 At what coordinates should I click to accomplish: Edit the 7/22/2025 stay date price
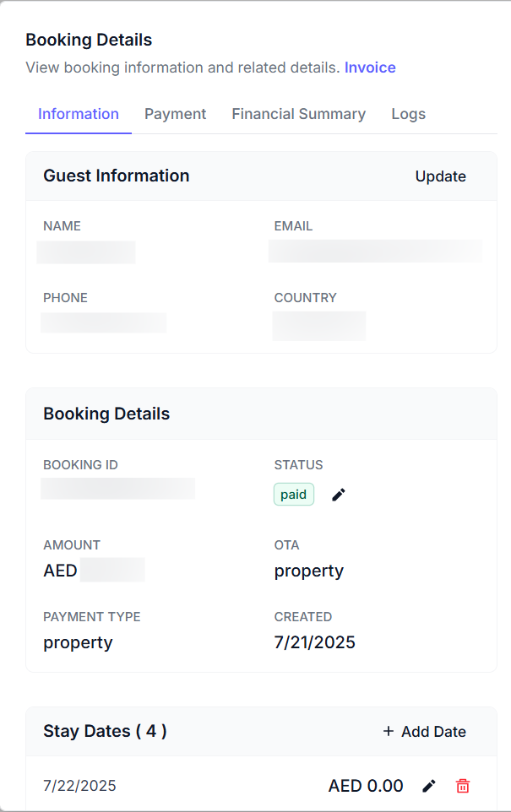(429, 786)
